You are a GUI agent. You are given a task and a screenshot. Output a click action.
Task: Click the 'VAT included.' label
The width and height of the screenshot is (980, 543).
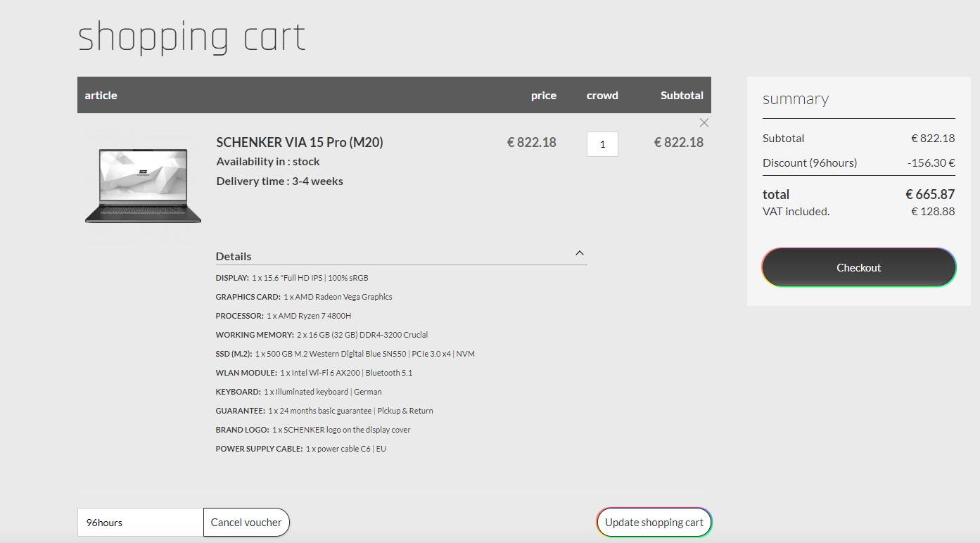pos(796,211)
